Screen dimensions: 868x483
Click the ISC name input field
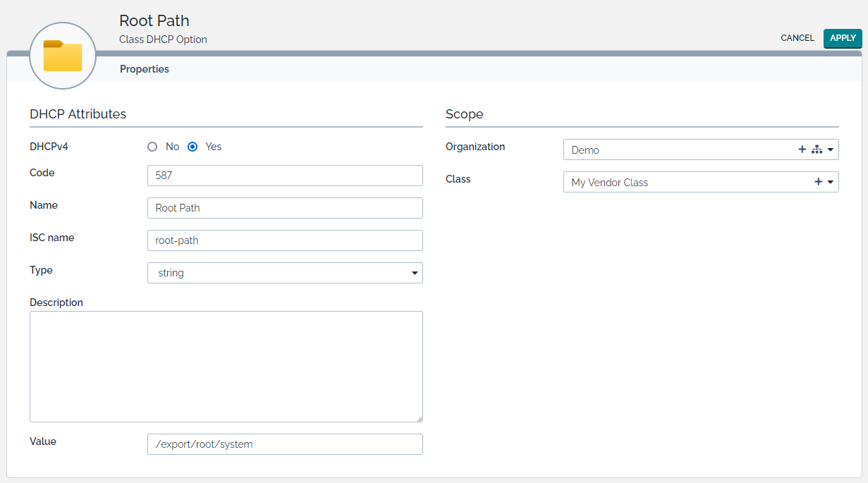(x=285, y=240)
